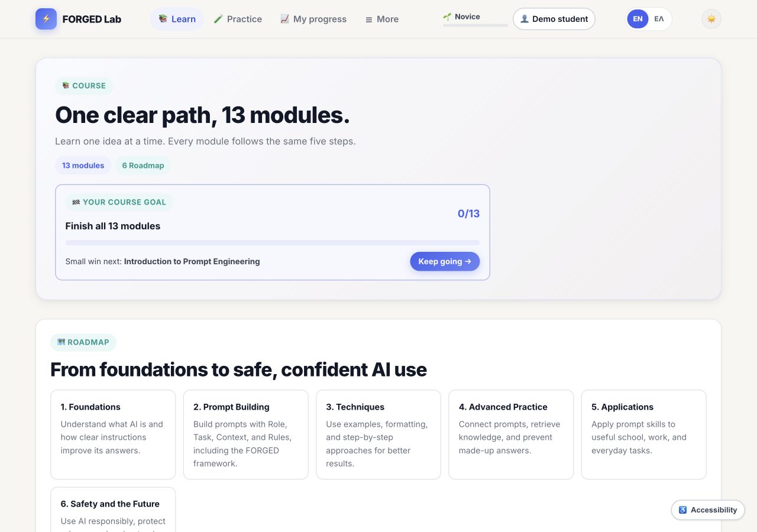Click the 6 Roadmap pill link
The image size is (757, 532).
143,166
